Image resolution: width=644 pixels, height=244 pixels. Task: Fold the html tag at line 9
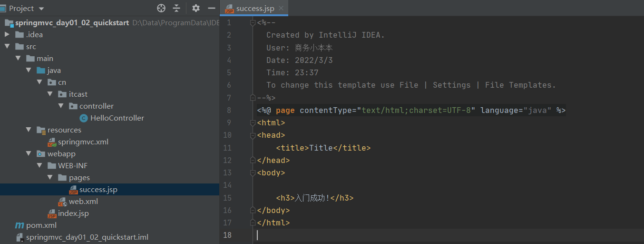click(253, 122)
